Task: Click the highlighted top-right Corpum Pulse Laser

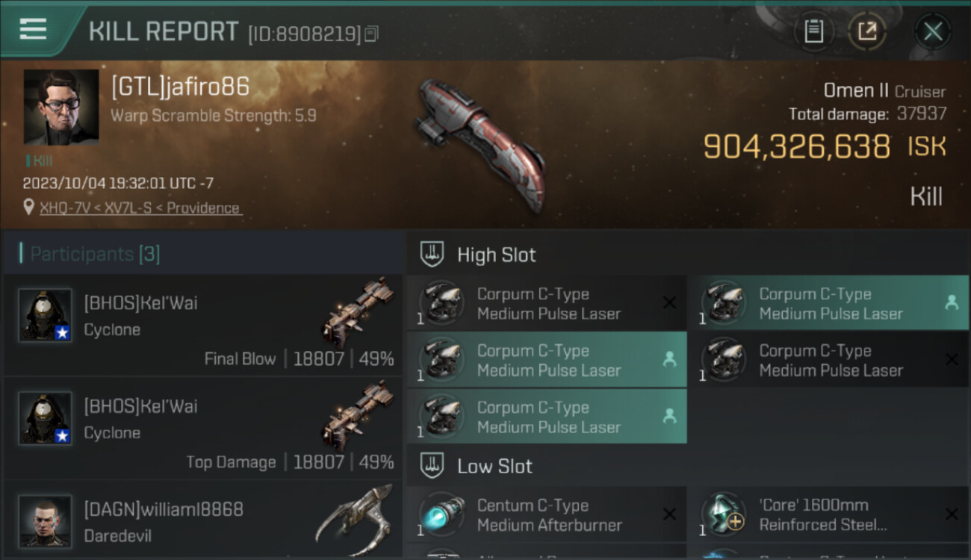Action: click(x=829, y=303)
